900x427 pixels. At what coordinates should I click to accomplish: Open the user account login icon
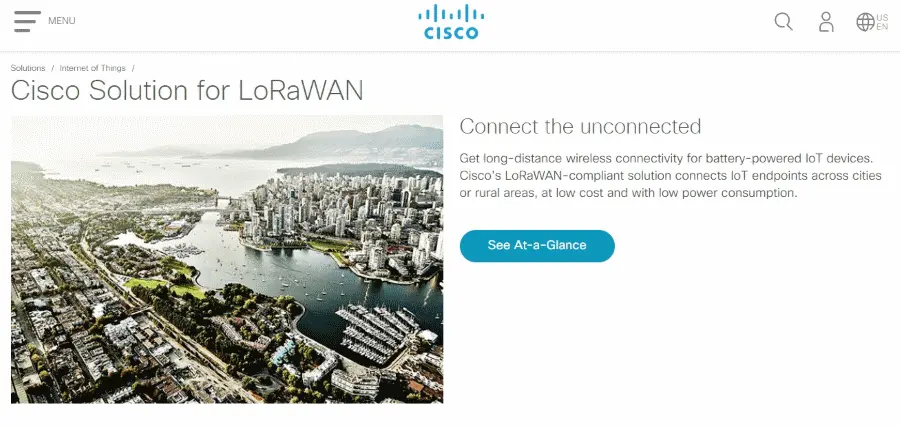click(x=826, y=22)
